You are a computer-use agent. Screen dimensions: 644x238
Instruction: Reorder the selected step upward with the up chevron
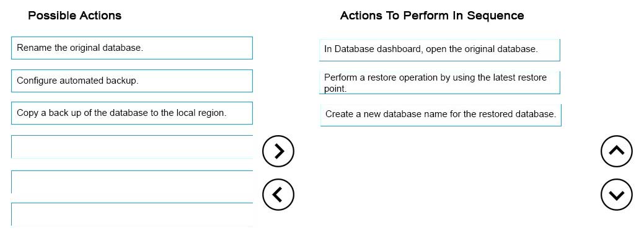point(617,151)
